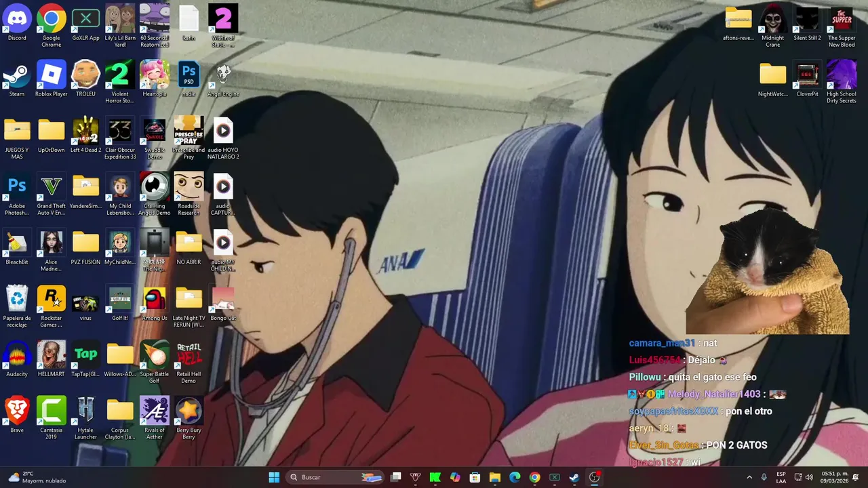This screenshot has width=868, height=488.
Task: Select the Rockstar Games launcher icon
Action: tap(52, 307)
